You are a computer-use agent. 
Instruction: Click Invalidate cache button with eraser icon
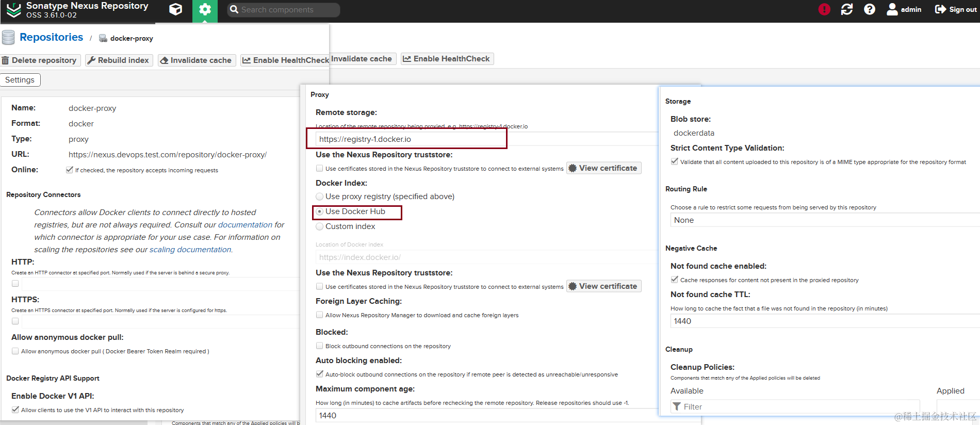click(197, 60)
